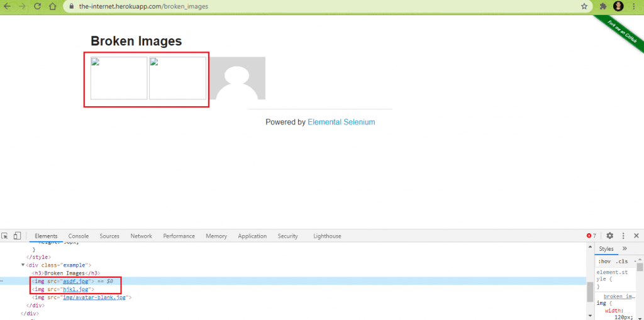This screenshot has height=320, width=644.
Task: Open the Network tab
Action: [142, 236]
